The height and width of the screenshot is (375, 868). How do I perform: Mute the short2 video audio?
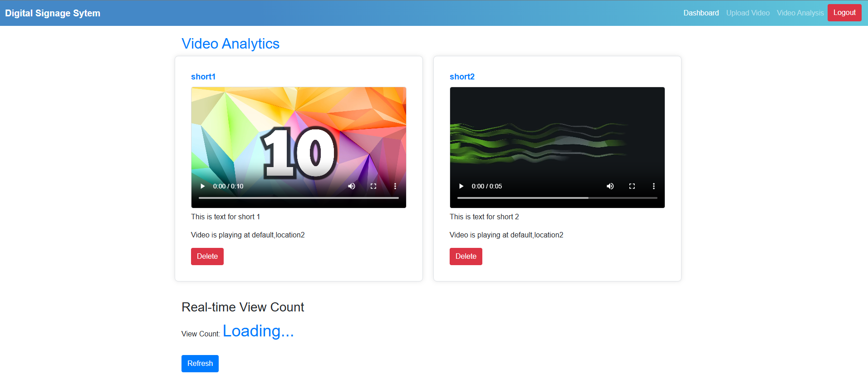[x=610, y=186]
